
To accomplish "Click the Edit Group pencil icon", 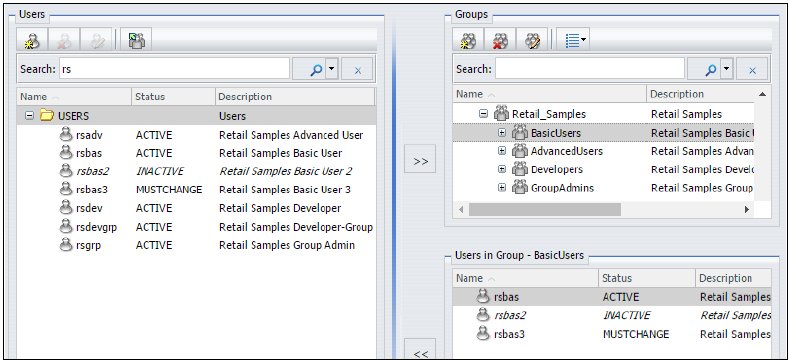I will (532, 40).
